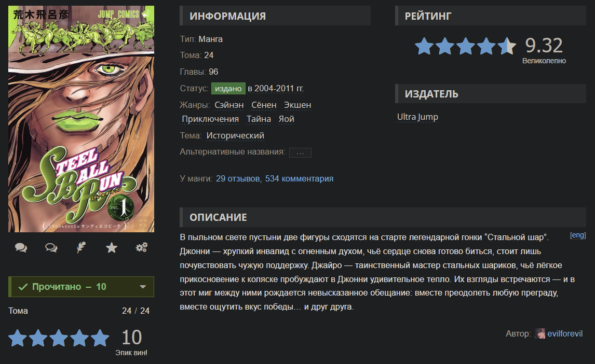This screenshot has width=595, height=364.
Task: Click the 24 read volumes counter
Action: click(x=126, y=311)
